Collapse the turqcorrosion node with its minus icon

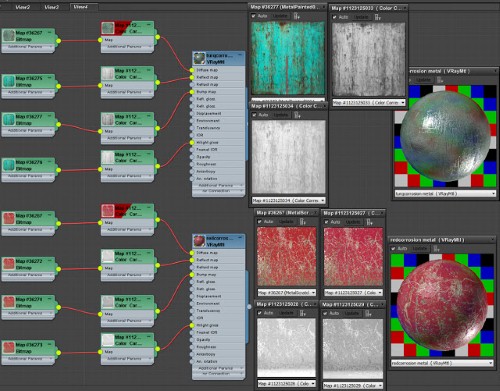(x=240, y=55)
